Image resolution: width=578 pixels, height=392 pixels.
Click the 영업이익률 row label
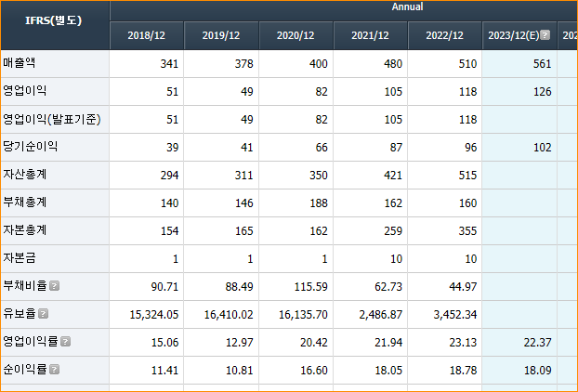(x=31, y=342)
